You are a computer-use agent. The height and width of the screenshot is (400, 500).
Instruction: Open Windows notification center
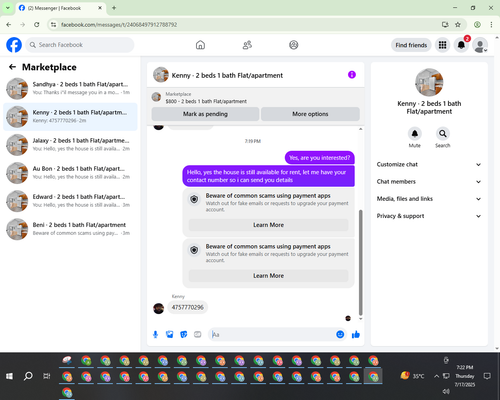coord(487,376)
